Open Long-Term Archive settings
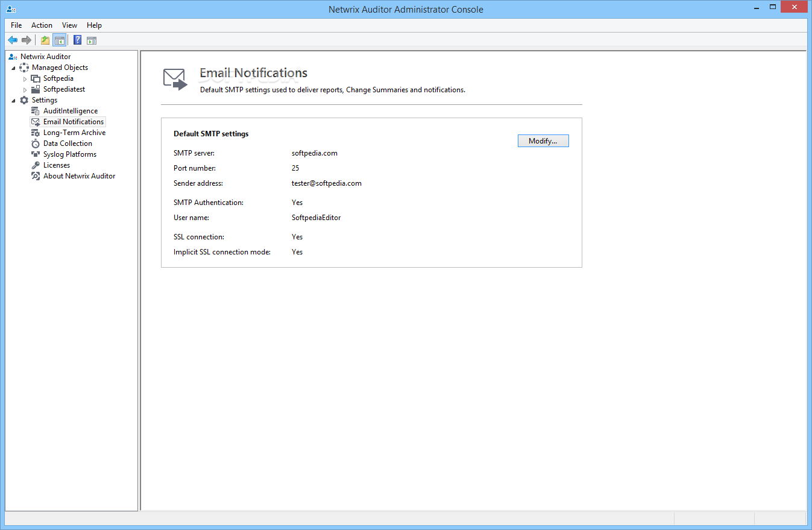The height and width of the screenshot is (530, 812). tap(74, 133)
